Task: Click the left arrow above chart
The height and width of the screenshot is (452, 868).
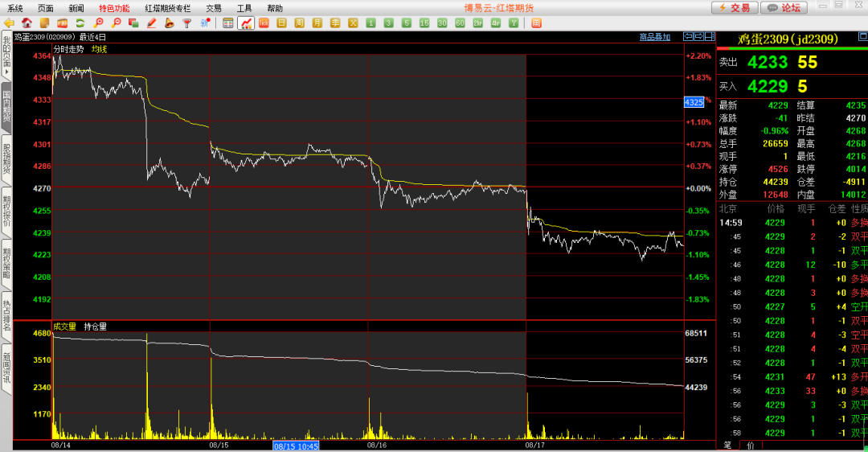Action: click(689, 37)
